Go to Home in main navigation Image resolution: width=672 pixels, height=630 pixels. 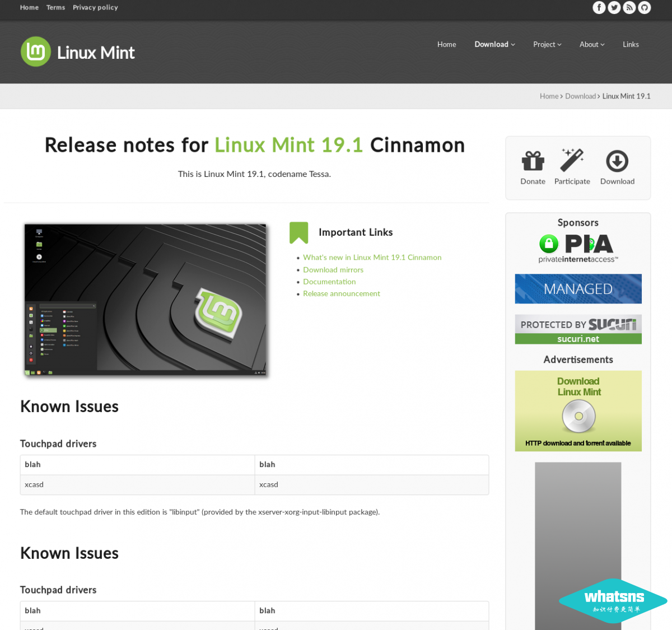pyautogui.click(x=446, y=44)
